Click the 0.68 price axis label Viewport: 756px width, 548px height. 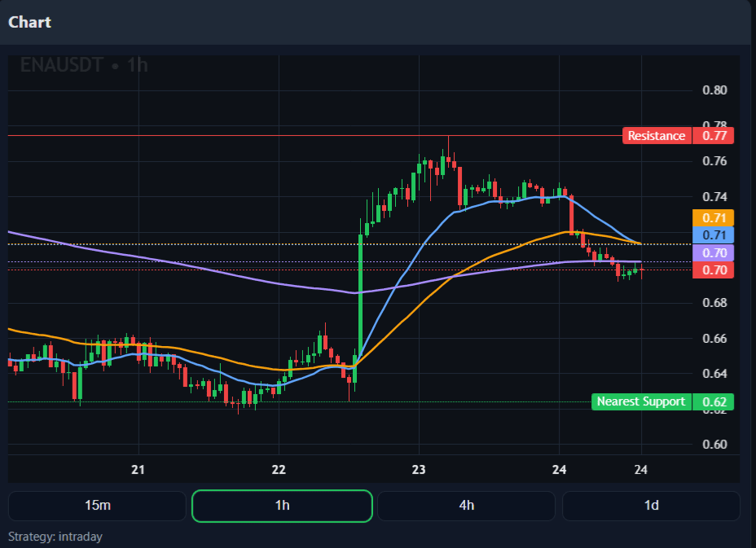(x=714, y=303)
